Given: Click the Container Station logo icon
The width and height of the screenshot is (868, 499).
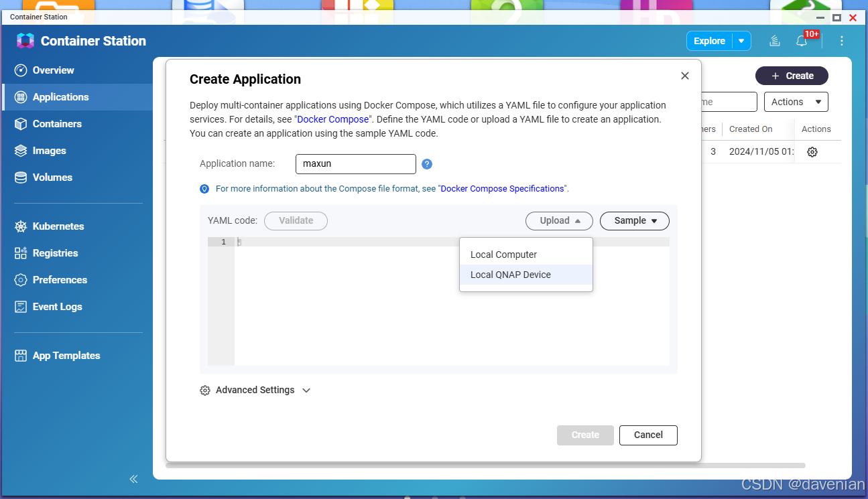Looking at the screenshot, I should (x=25, y=41).
